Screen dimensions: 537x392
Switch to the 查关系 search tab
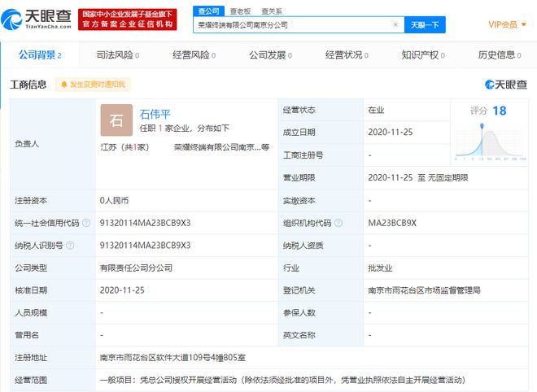pyautogui.click(x=271, y=11)
